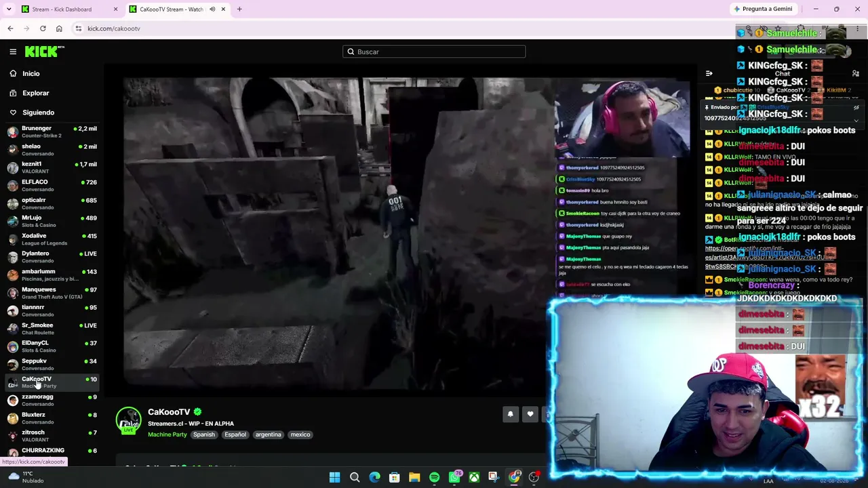
Task: Open Siguiendo in the sidebar
Action: (x=38, y=113)
